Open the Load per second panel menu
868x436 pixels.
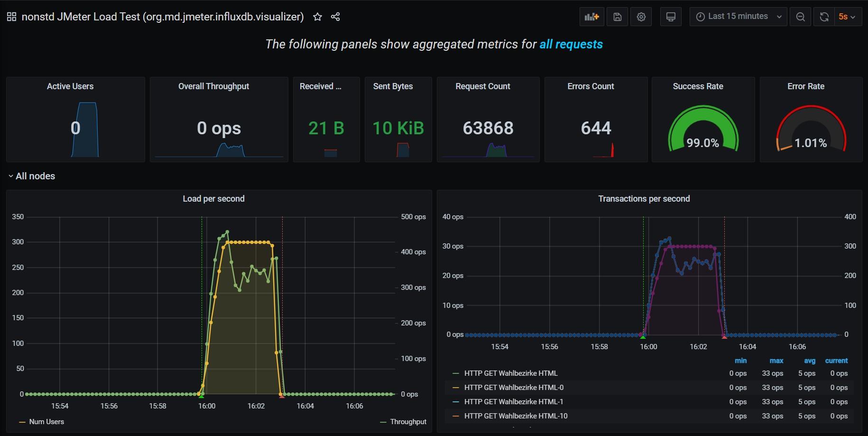click(213, 198)
